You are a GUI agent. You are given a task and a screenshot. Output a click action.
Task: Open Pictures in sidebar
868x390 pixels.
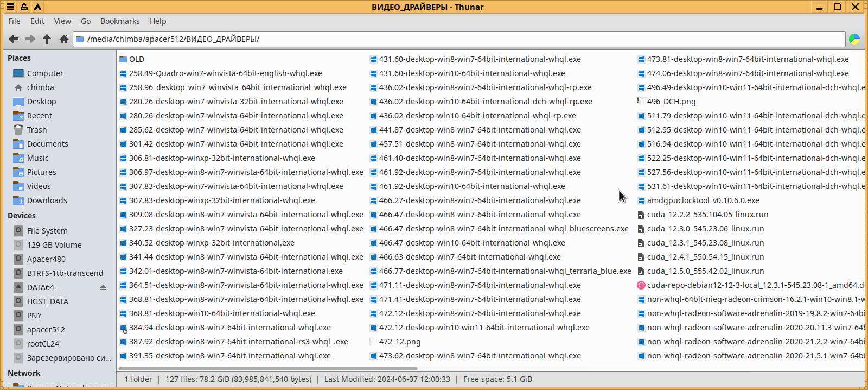[x=41, y=172]
